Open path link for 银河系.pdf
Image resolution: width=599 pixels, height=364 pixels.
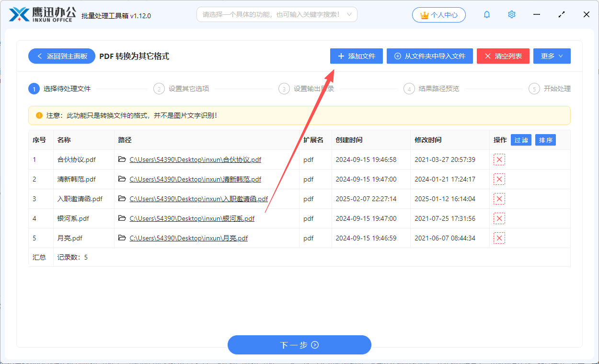tap(192, 218)
